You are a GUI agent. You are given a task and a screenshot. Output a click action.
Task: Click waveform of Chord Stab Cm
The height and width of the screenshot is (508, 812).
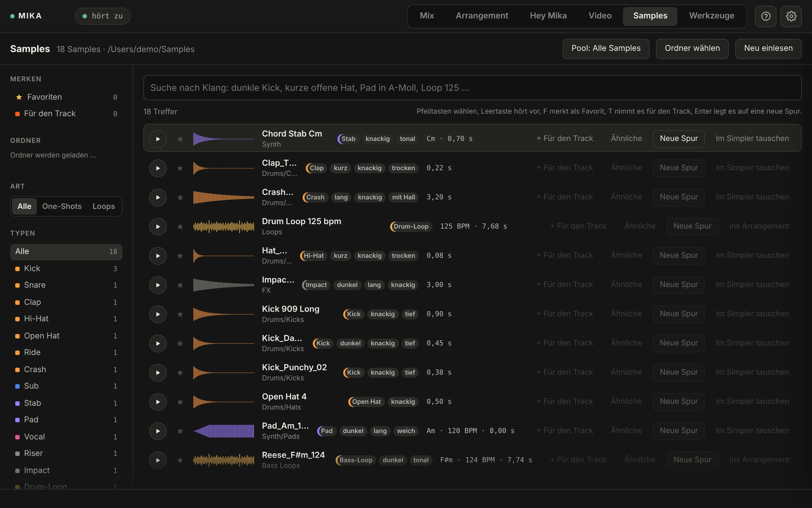click(224, 139)
